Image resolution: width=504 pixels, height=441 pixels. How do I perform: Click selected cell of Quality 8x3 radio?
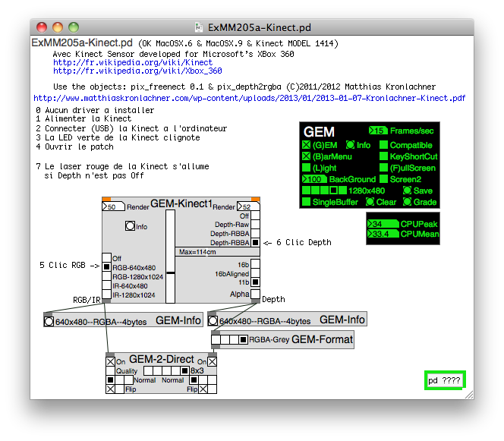[184, 370]
